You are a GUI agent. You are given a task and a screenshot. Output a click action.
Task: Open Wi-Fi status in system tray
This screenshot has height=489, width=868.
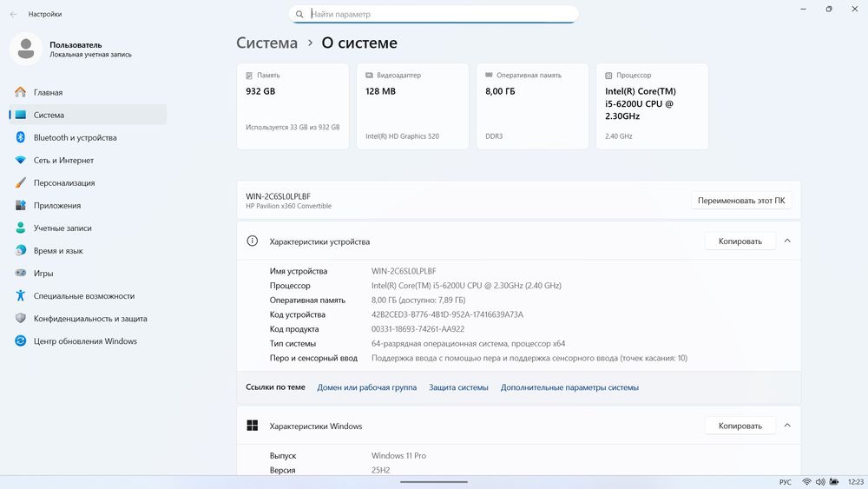tap(806, 482)
